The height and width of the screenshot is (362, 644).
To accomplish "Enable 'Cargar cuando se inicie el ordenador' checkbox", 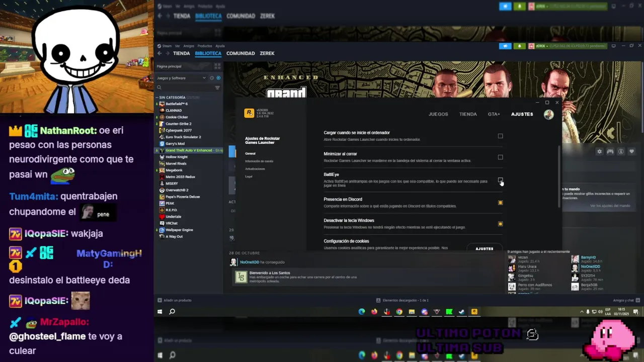I will click(500, 136).
